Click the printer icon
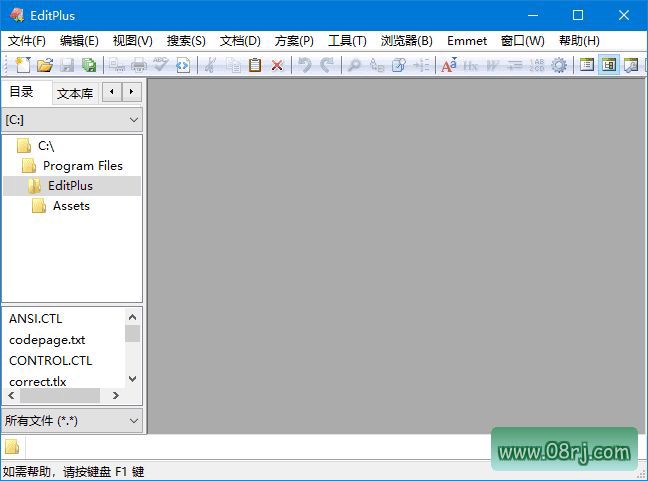 (x=139, y=65)
